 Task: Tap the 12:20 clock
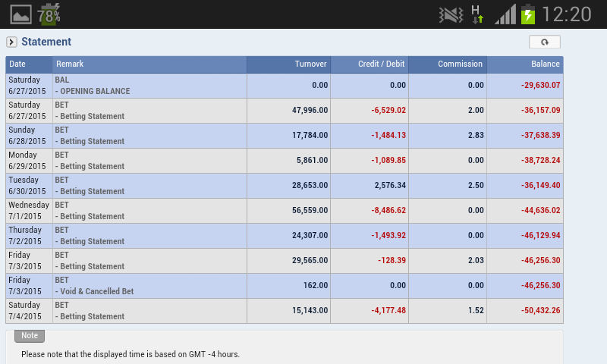click(566, 14)
